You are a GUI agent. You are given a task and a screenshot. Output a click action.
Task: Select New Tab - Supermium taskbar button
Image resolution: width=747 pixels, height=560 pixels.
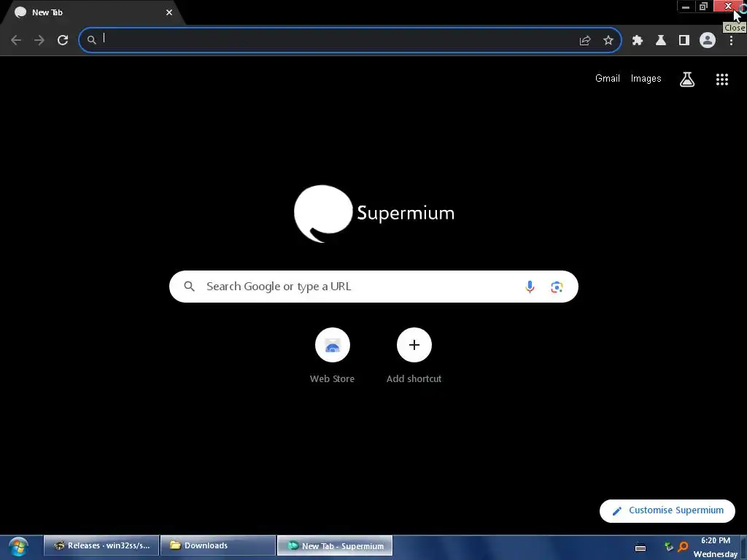(x=334, y=545)
